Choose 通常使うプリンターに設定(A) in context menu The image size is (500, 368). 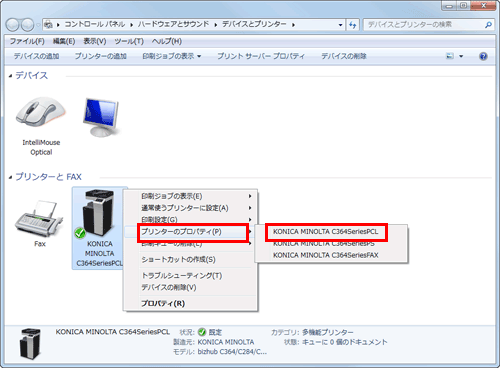click(x=190, y=208)
